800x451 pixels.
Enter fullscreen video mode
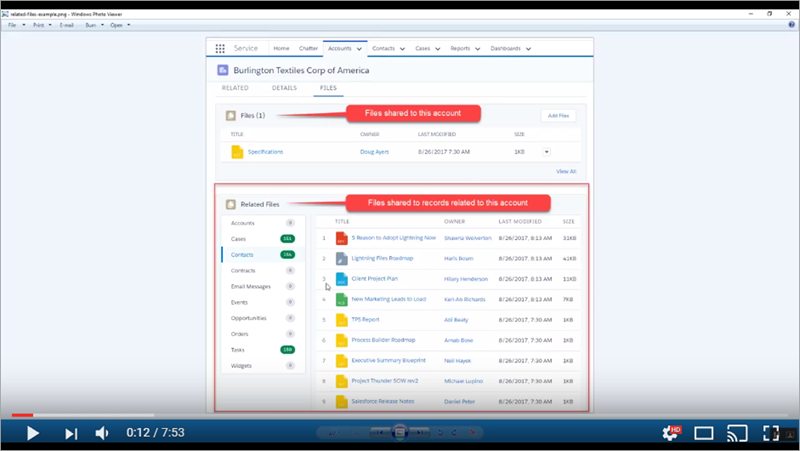[771, 433]
